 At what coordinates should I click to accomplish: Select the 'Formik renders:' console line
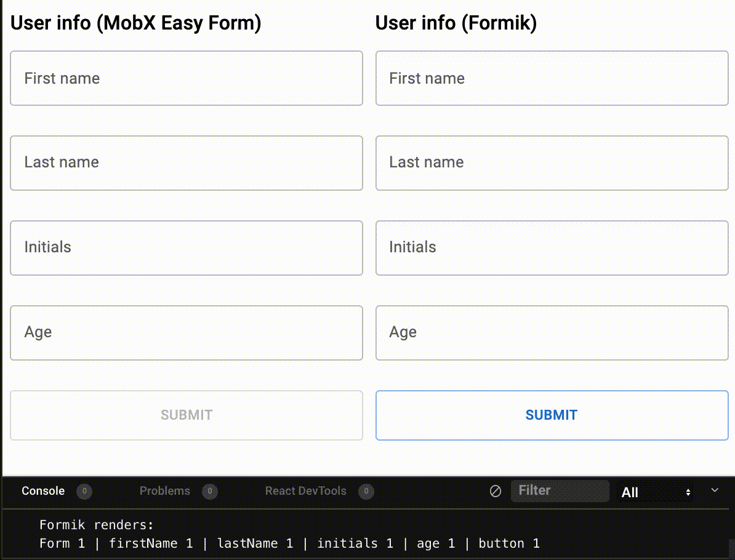(97, 525)
